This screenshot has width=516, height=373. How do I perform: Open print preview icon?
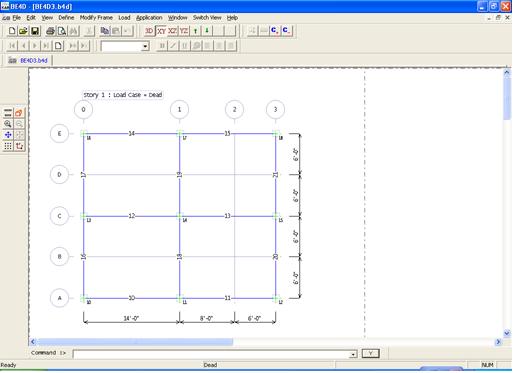pyautogui.click(x=62, y=31)
